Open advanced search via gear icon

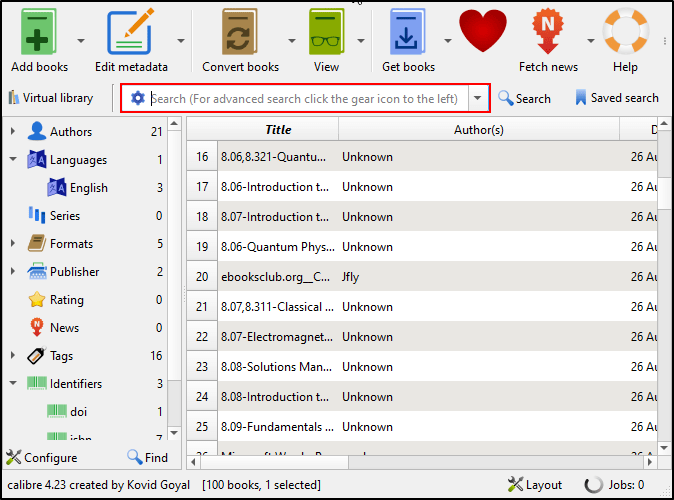click(x=138, y=98)
